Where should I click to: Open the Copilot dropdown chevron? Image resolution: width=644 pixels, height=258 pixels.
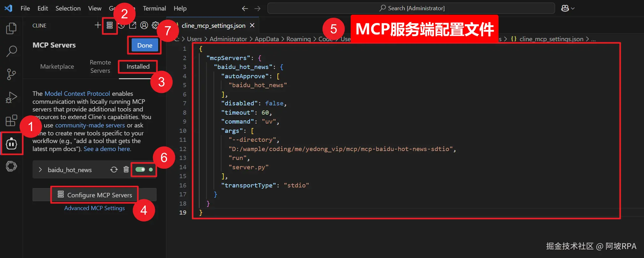click(x=573, y=9)
